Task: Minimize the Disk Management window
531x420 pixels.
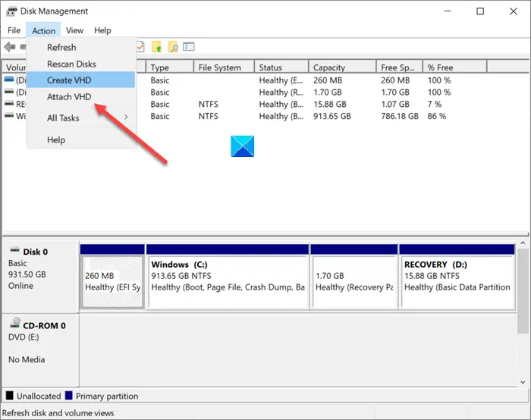Action: (x=448, y=11)
